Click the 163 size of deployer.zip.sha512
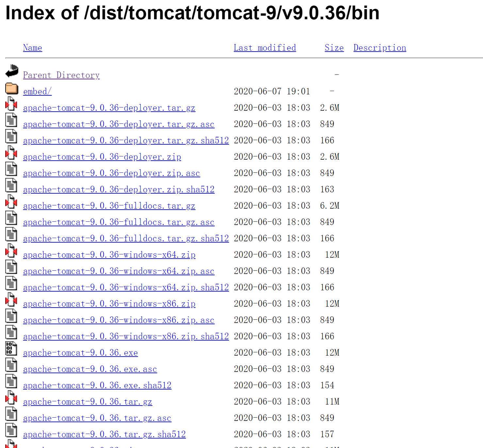 pos(327,189)
